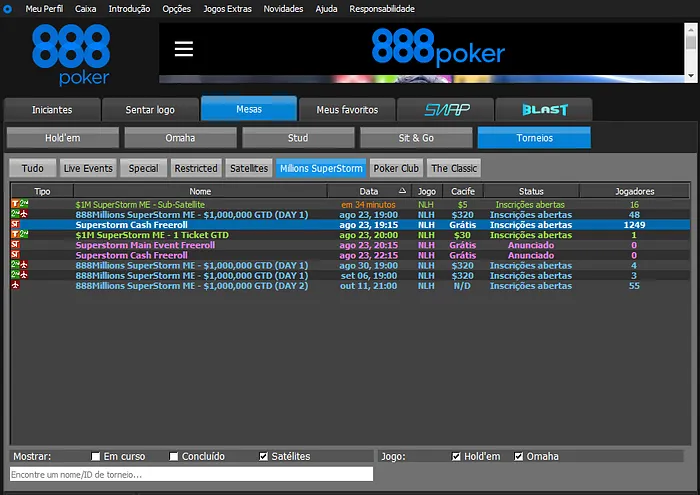
Task: Sort by the Nome column header
Action: 200,191
